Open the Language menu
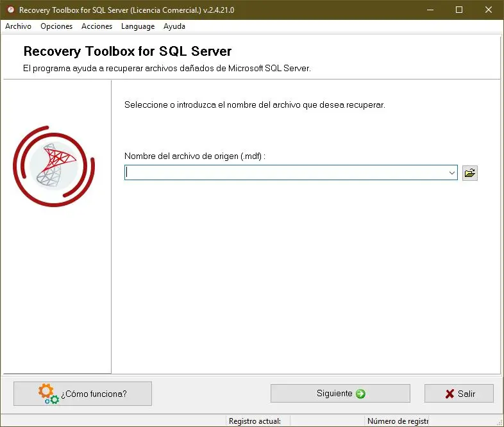This screenshot has height=427, width=504. (138, 26)
